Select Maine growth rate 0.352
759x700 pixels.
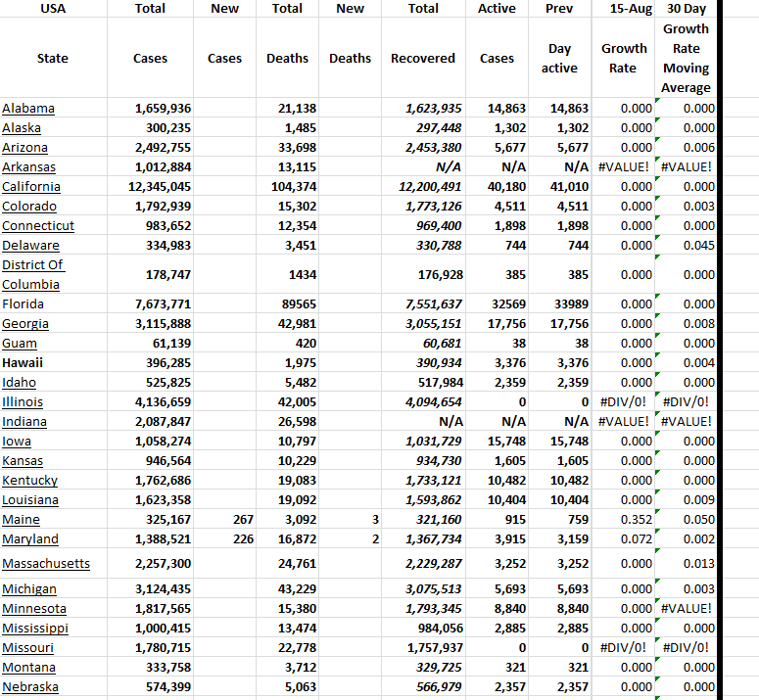click(x=623, y=520)
